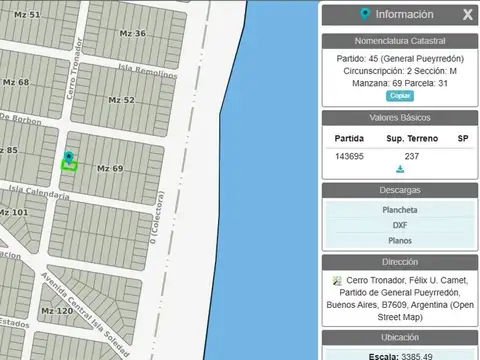Click the Mz 36 block label
This screenshot has height=360, width=480.
(133, 33)
